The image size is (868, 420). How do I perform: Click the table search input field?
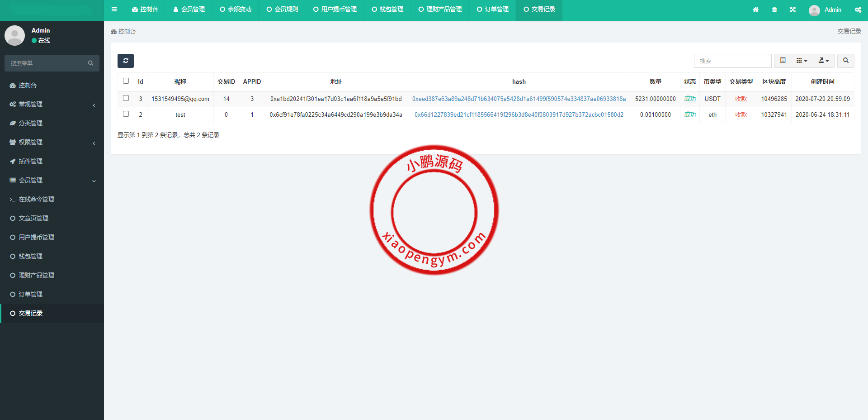tap(732, 61)
